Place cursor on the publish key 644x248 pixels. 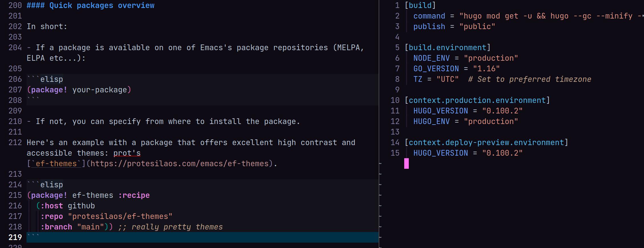click(429, 27)
